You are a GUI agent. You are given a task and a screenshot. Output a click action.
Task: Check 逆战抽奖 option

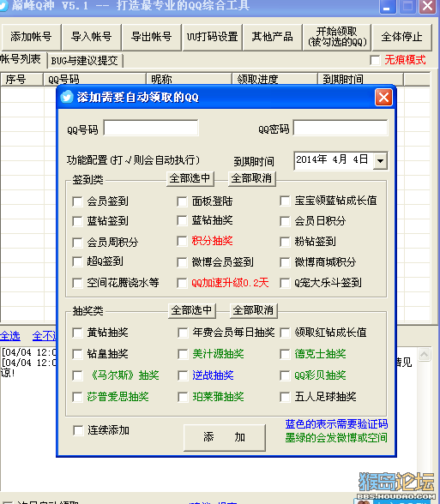coord(183,375)
